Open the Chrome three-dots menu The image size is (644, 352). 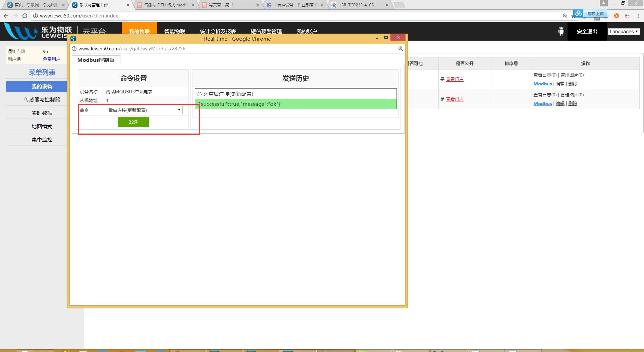tap(638, 16)
